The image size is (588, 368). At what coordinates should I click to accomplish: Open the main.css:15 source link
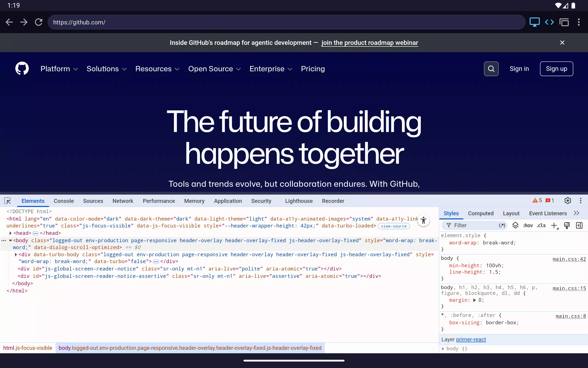coord(569,288)
